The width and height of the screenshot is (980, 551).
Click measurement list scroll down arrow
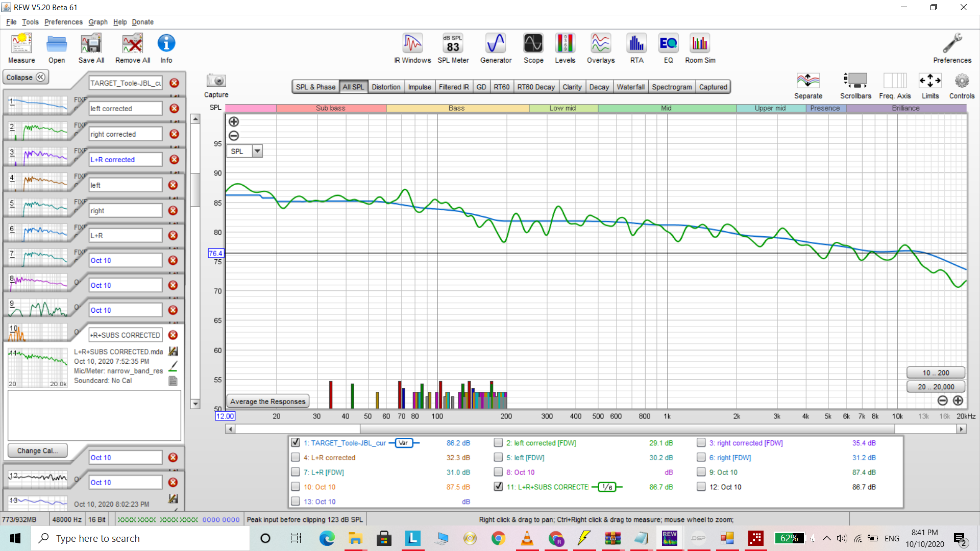coord(195,404)
